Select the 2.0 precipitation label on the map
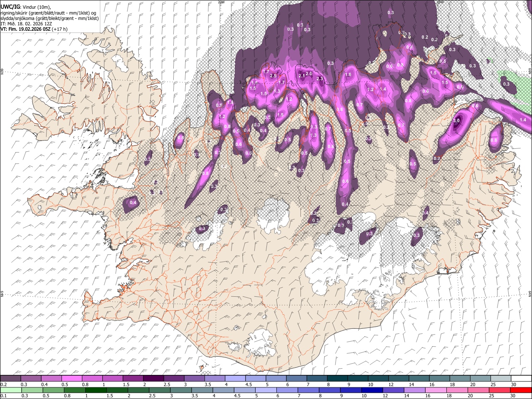 coord(309,74)
